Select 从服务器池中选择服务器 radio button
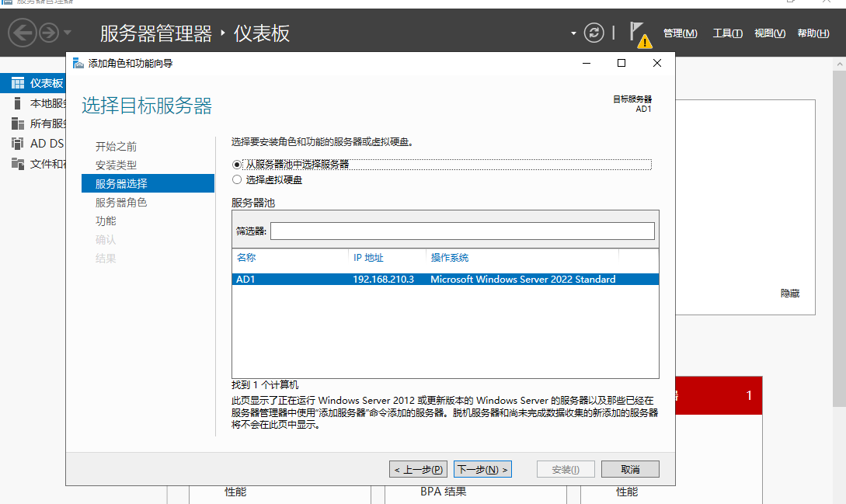Screen dimensions: 846x504 pyautogui.click(x=237, y=164)
